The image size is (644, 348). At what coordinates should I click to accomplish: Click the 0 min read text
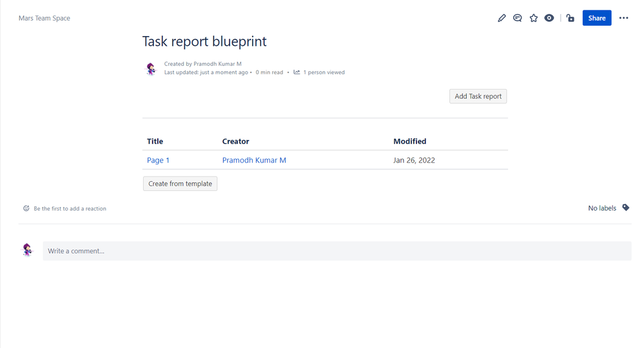pyautogui.click(x=269, y=72)
